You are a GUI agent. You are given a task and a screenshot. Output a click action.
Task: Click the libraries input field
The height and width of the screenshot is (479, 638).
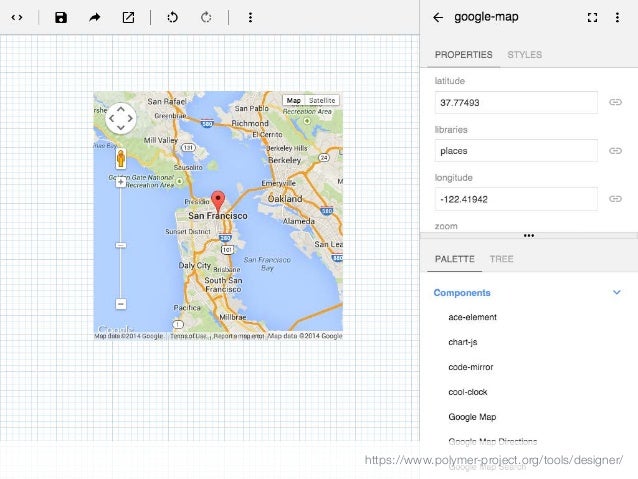[x=516, y=151]
